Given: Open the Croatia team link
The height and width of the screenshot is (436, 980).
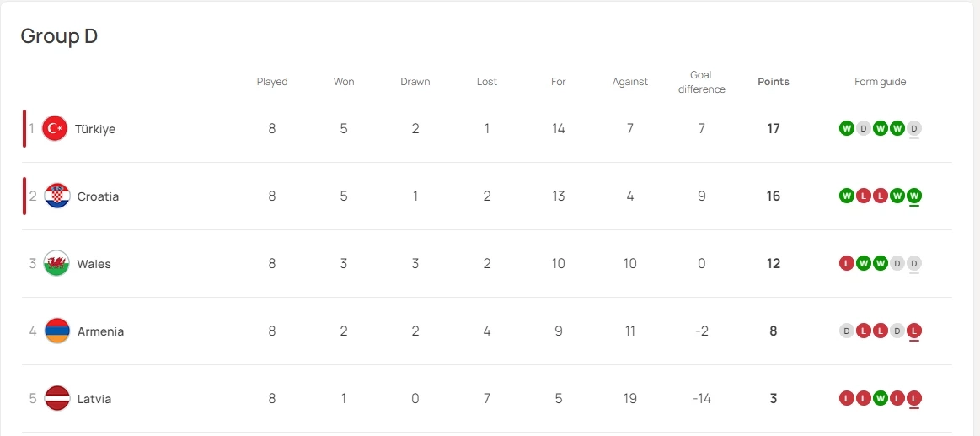Looking at the screenshot, I should click(x=98, y=196).
